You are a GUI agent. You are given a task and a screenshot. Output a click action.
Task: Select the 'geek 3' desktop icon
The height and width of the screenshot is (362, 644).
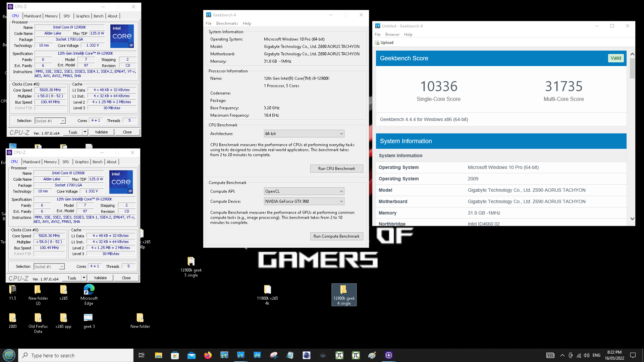(x=89, y=321)
